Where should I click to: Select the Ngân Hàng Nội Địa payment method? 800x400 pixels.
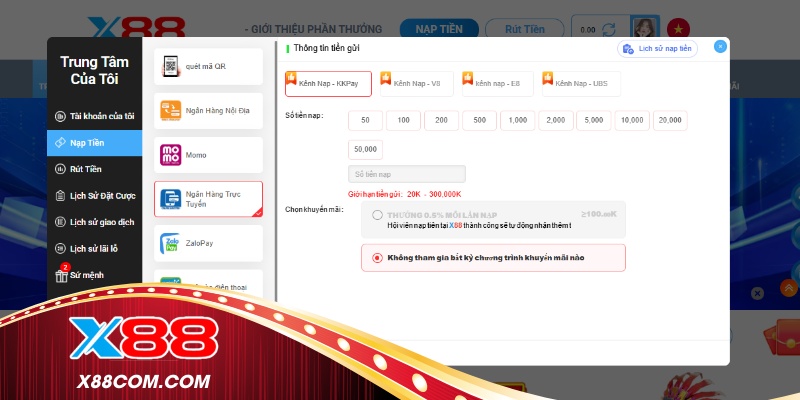208,111
